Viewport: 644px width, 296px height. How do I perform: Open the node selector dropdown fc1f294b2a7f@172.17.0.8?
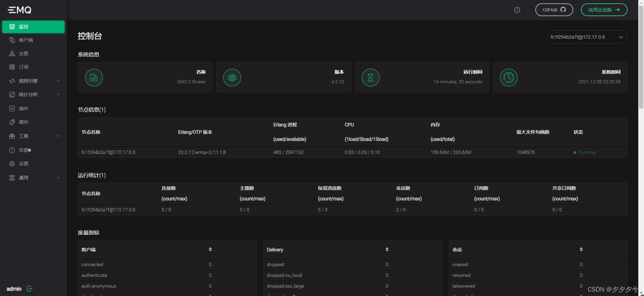click(587, 37)
